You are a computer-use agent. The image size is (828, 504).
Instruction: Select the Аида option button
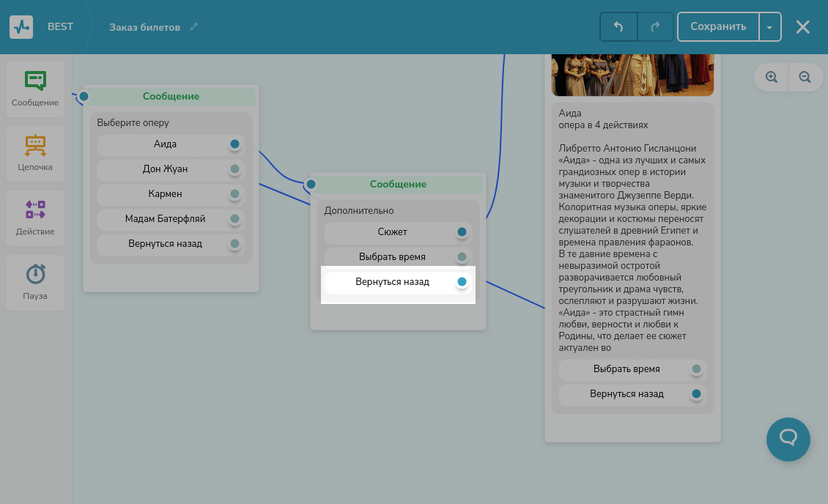[165, 144]
